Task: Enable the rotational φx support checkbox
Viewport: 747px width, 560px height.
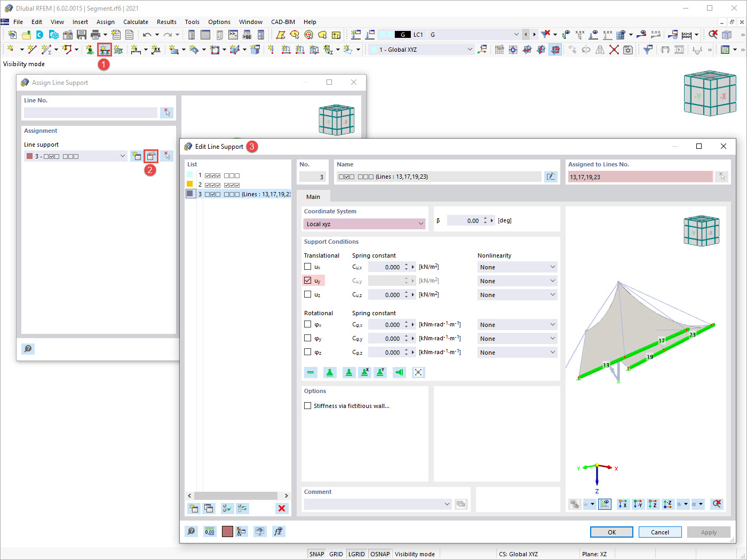Action: [x=307, y=324]
